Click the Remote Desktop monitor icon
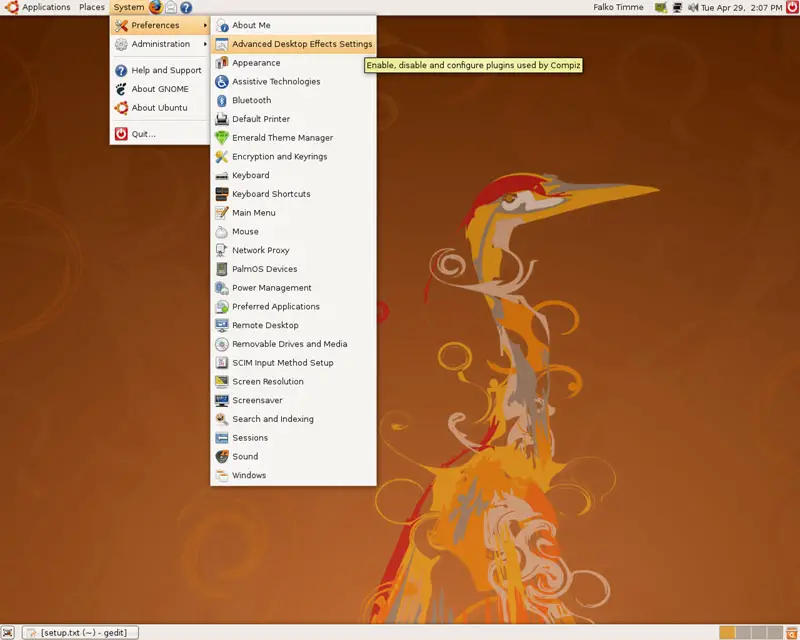Viewport: 800px width, 640px height. pyautogui.click(x=222, y=325)
